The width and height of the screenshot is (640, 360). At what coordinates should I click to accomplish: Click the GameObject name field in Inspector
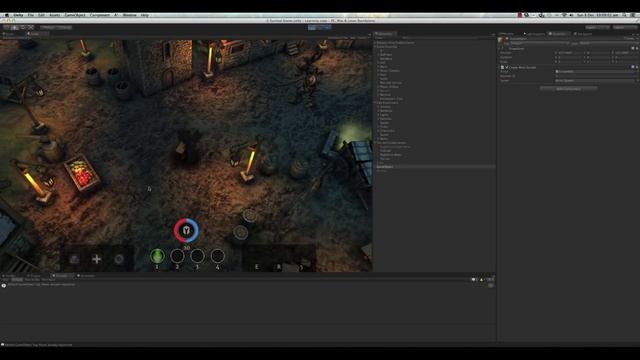pyautogui.click(x=565, y=38)
